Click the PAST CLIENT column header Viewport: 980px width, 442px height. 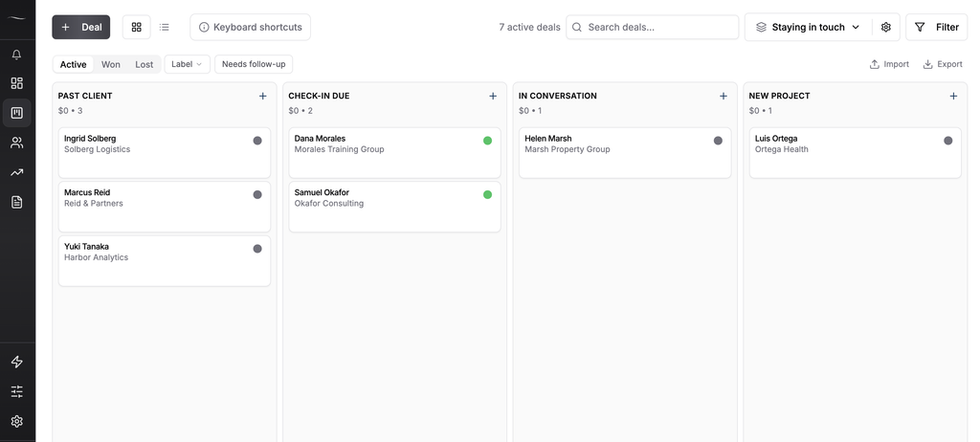85,96
